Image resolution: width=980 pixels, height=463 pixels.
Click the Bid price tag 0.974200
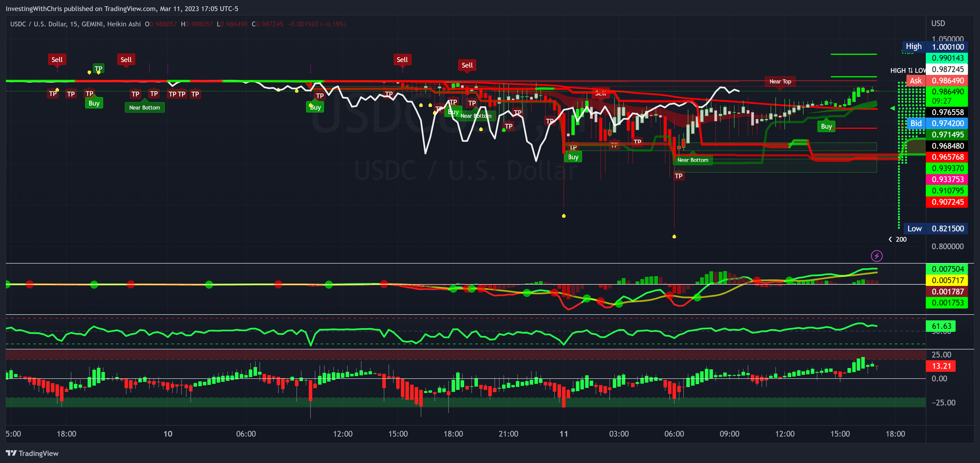click(937, 123)
